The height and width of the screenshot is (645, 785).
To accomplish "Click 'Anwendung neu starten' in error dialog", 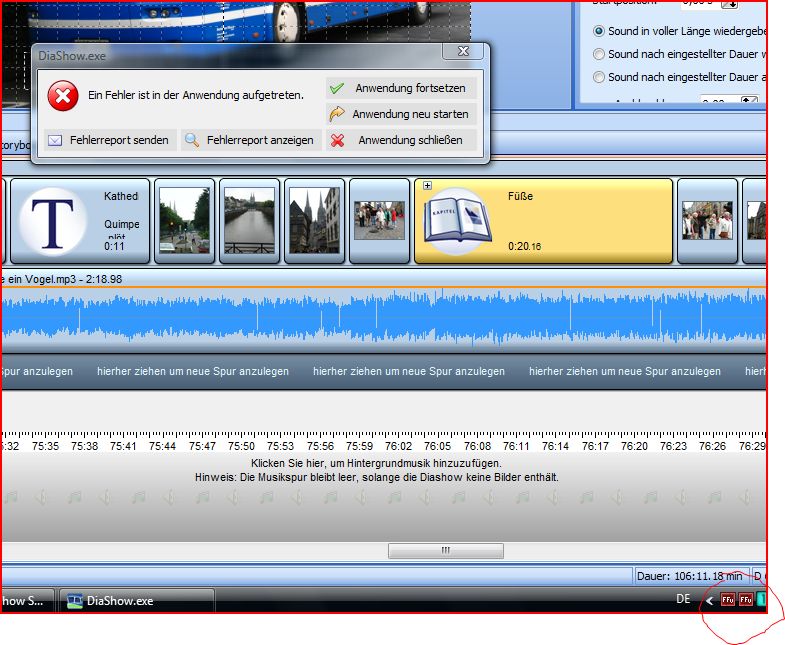I will [401, 114].
